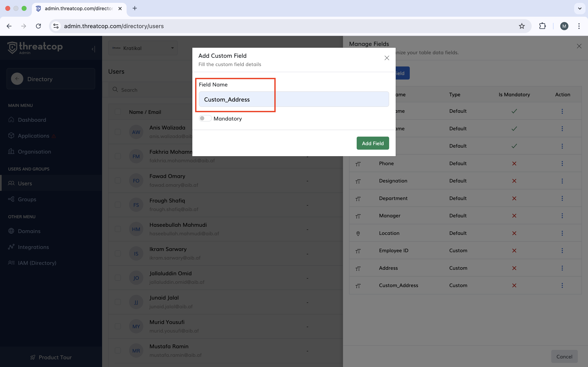
Task: Click the Directory back arrow icon
Action: tap(17, 79)
